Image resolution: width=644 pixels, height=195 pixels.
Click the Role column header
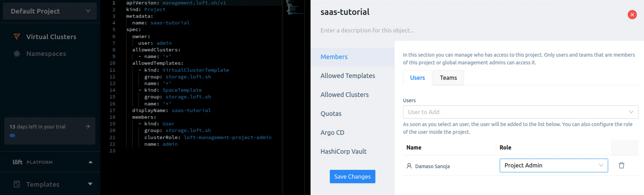[505, 148]
